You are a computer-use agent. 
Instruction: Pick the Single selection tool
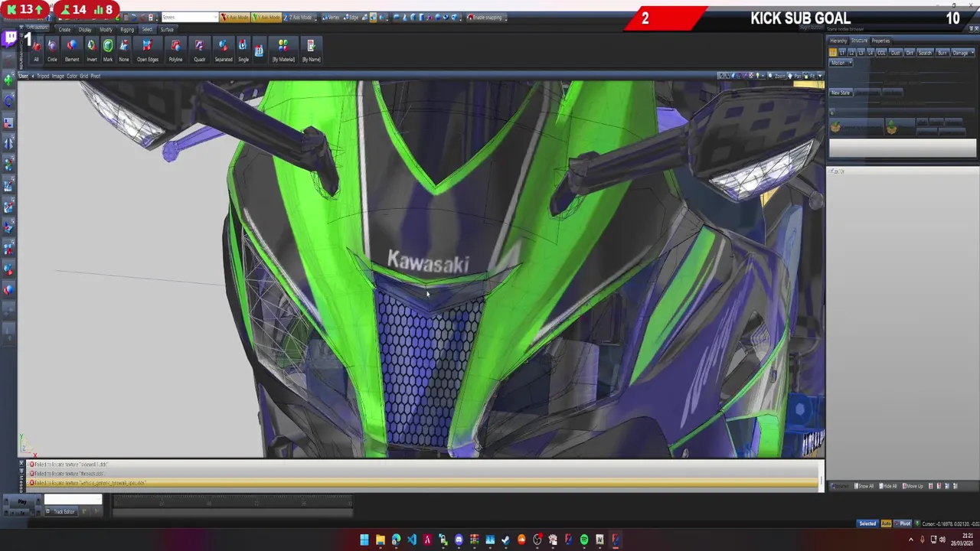click(243, 51)
